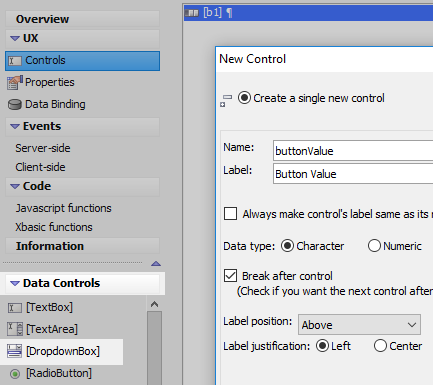Viewport: 433px width, 385px height.
Task: Click the 'Label position:' label text
Action: [x=258, y=321]
